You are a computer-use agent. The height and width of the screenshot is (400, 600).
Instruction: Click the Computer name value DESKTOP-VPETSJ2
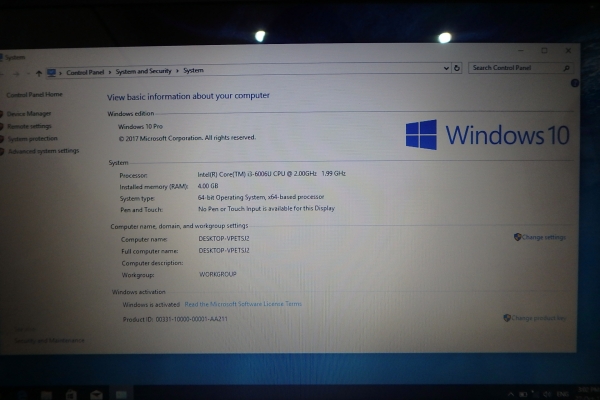[224, 238]
